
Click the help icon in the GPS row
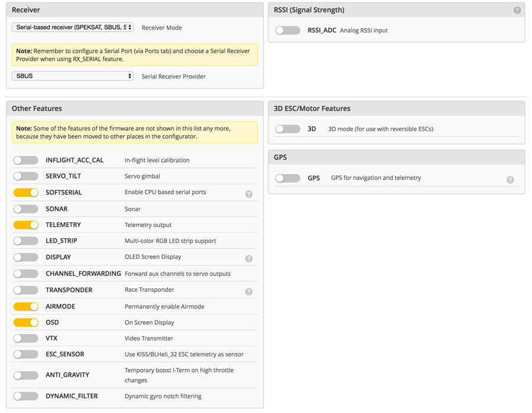point(510,180)
